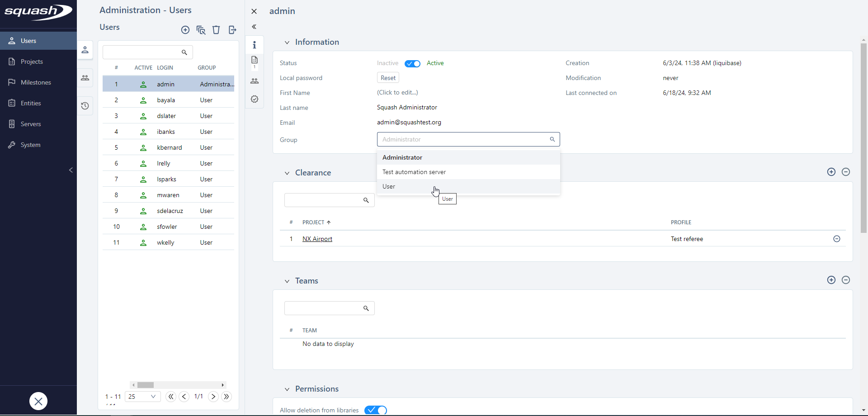Collapse the Information section
The height and width of the screenshot is (416, 868).
287,42
